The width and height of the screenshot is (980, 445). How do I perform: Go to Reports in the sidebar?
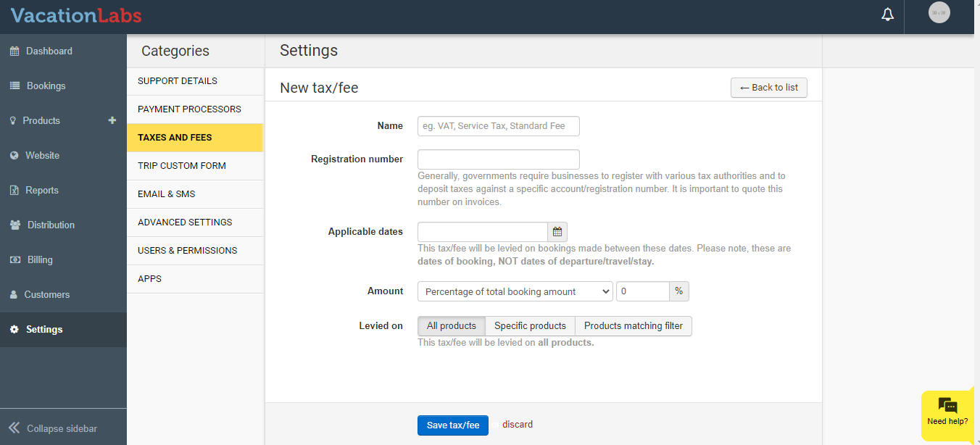41,191
